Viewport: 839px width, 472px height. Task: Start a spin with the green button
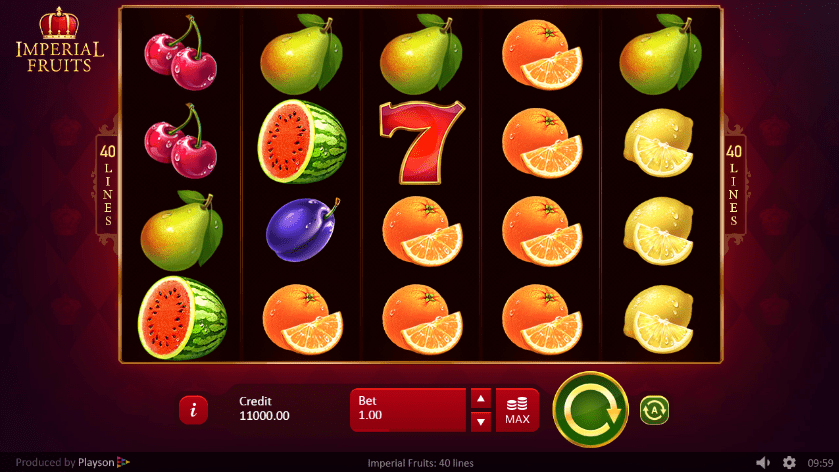tap(590, 410)
